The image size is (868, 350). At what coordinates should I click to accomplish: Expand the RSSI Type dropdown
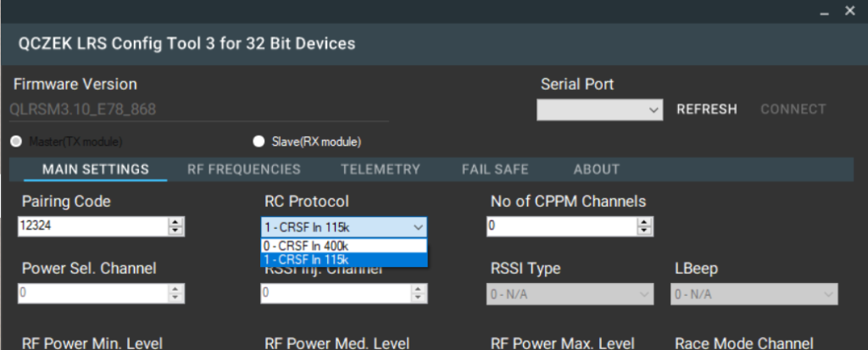(x=570, y=294)
